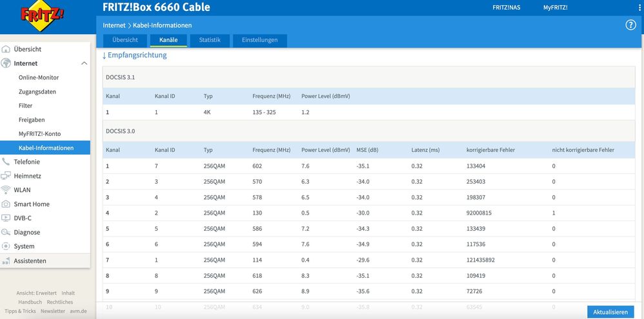Click frequency value 135 - 325
Image resolution: width=644 pixels, height=319 pixels.
coord(264,112)
